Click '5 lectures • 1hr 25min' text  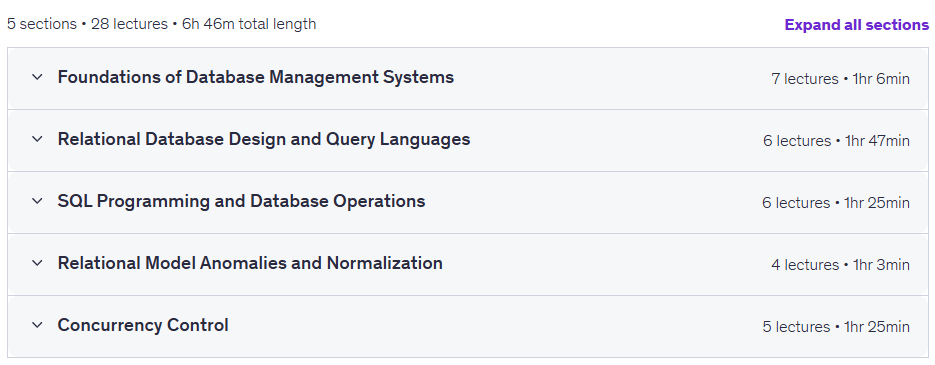(x=836, y=327)
